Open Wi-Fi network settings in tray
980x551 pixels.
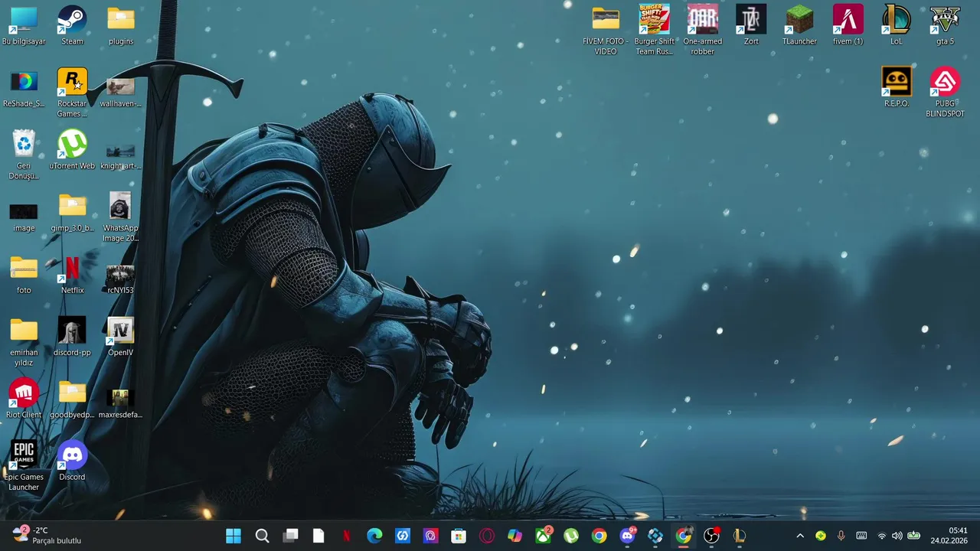(882, 536)
